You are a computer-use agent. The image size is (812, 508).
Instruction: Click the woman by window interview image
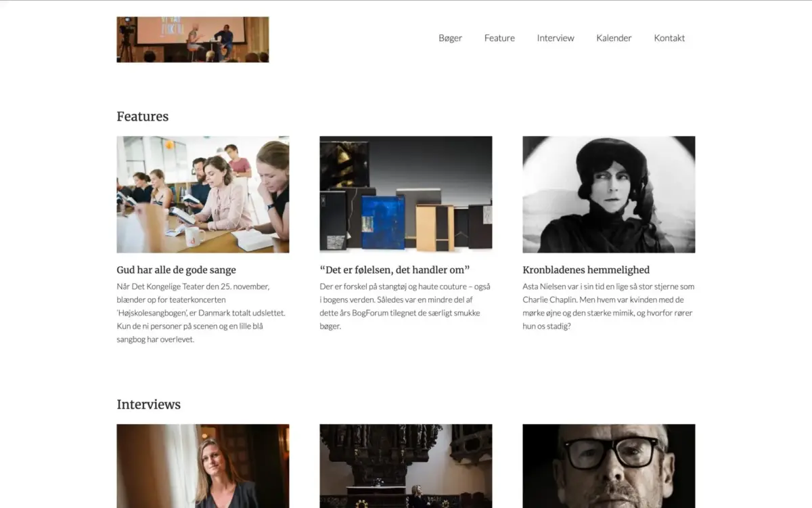click(x=203, y=466)
